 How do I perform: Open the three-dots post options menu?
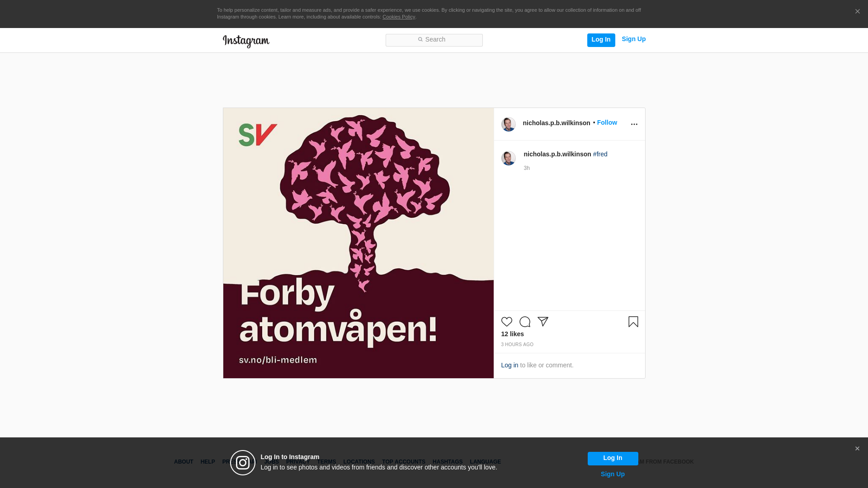[x=634, y=124]
